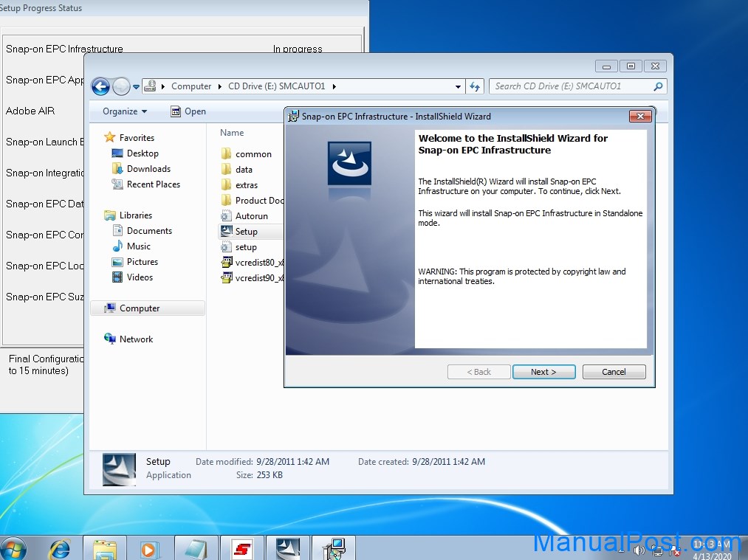
Task: Click the InstallShield title bar installer icon
Action: click(293, 117)
